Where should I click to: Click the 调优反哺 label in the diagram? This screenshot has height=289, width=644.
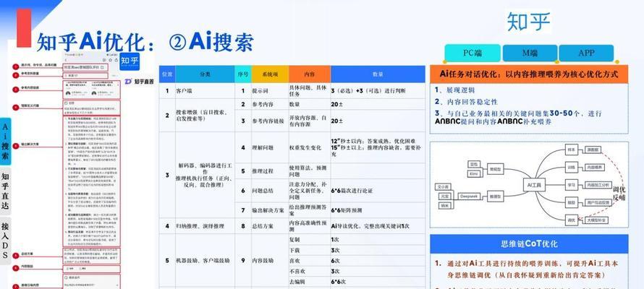click(x=619, y=194)
